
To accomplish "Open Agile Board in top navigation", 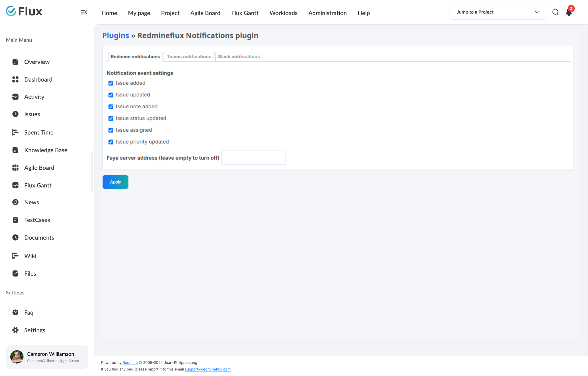I will [205, 13].
